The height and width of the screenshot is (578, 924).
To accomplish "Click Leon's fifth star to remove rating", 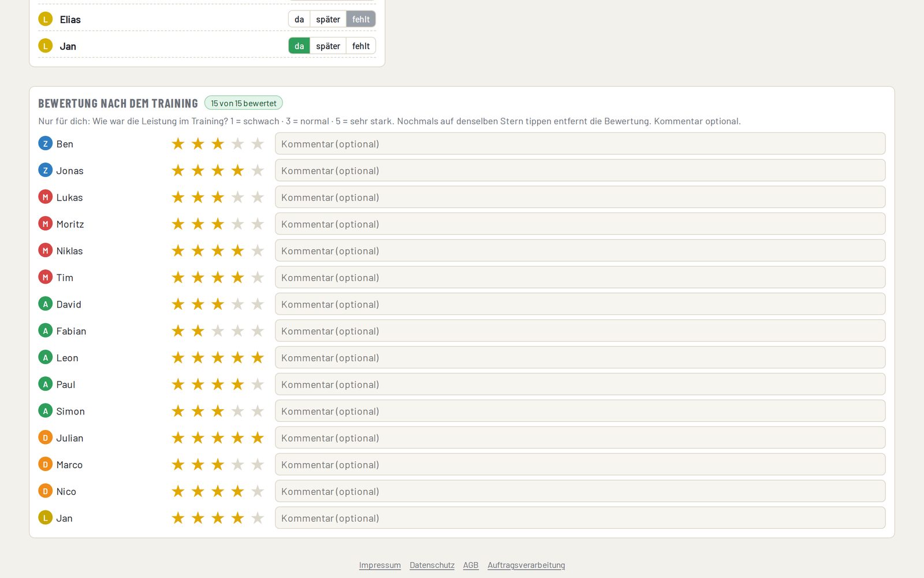I will pos(258,358).
